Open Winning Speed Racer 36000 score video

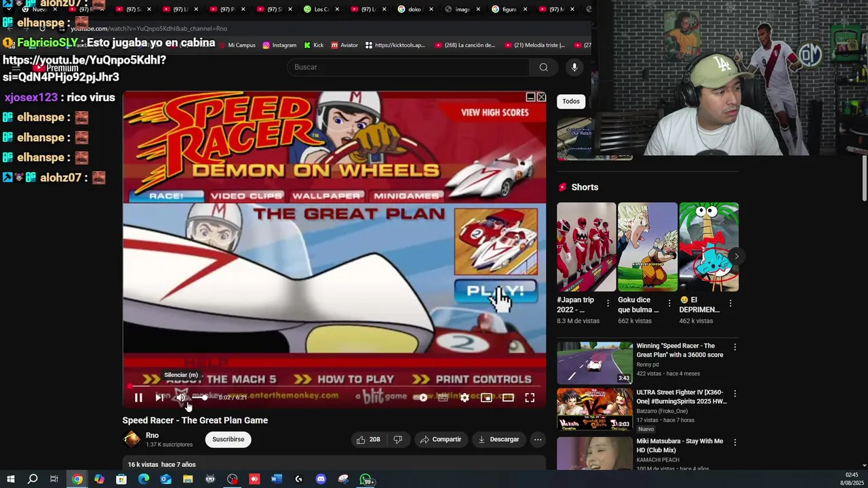point(679,350)
